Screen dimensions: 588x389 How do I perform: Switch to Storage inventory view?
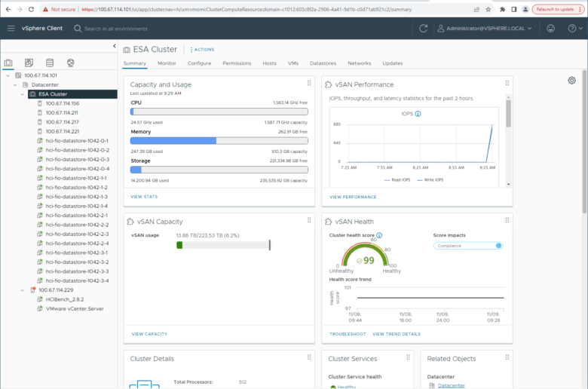(x=50, y=63)
